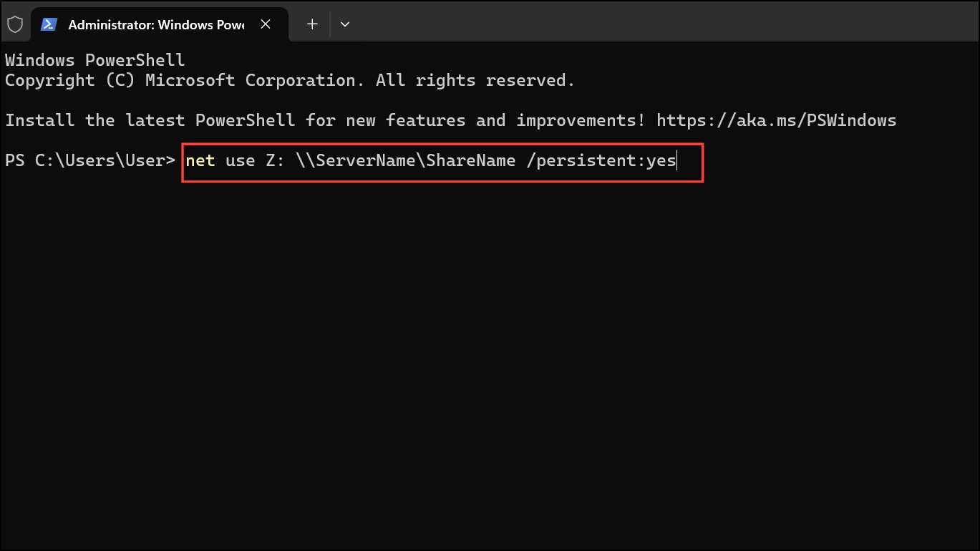Click the empty title bar area right of chevron
Screen dimensions: 980x551
666,24
